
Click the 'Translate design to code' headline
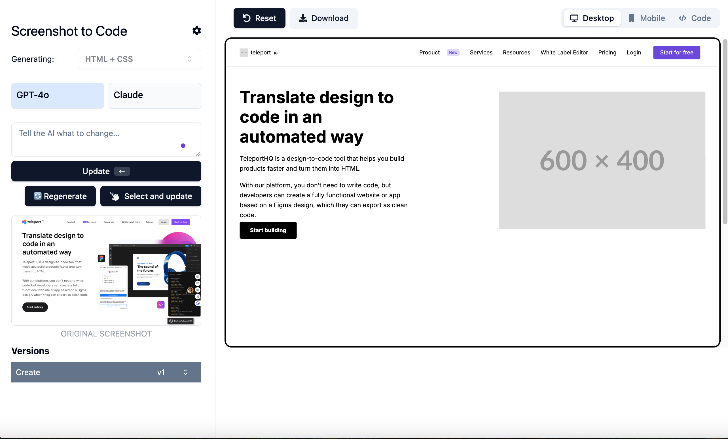coord(317,117)
